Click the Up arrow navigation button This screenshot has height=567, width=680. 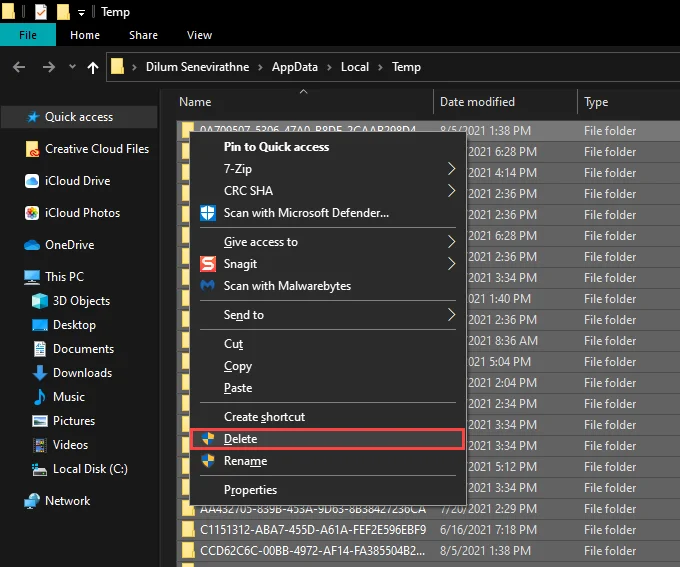(x=93, y=67)
